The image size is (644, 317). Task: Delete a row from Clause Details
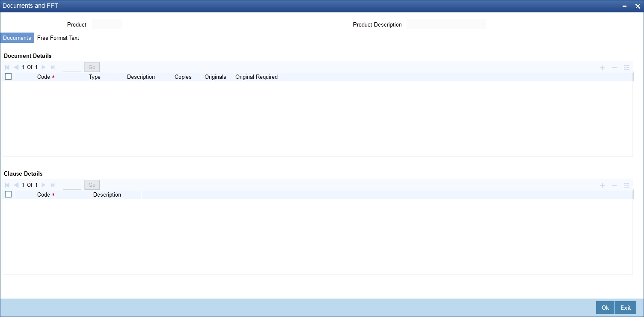click(614, 185)
